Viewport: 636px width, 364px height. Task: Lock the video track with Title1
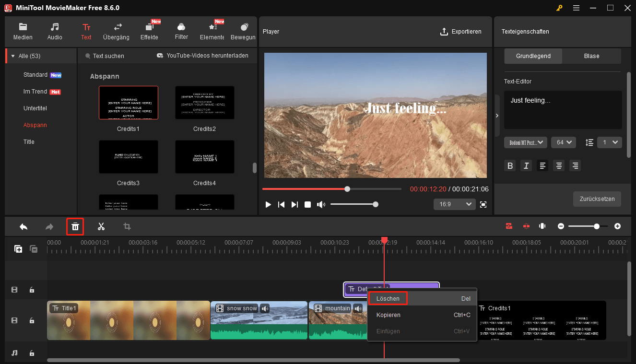32,320
